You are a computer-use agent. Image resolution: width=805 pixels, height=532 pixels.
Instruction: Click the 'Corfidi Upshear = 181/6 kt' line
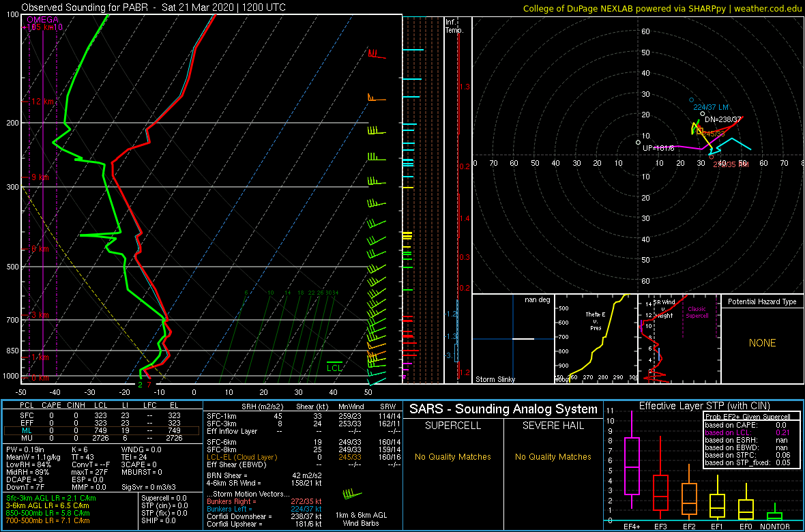(265, 524)
